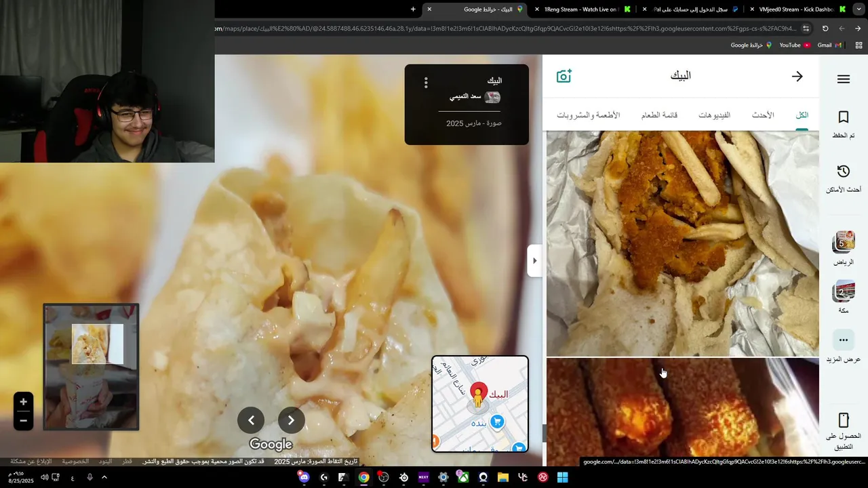Go back using the arrow beside البيك title

(x=797, y=77)
